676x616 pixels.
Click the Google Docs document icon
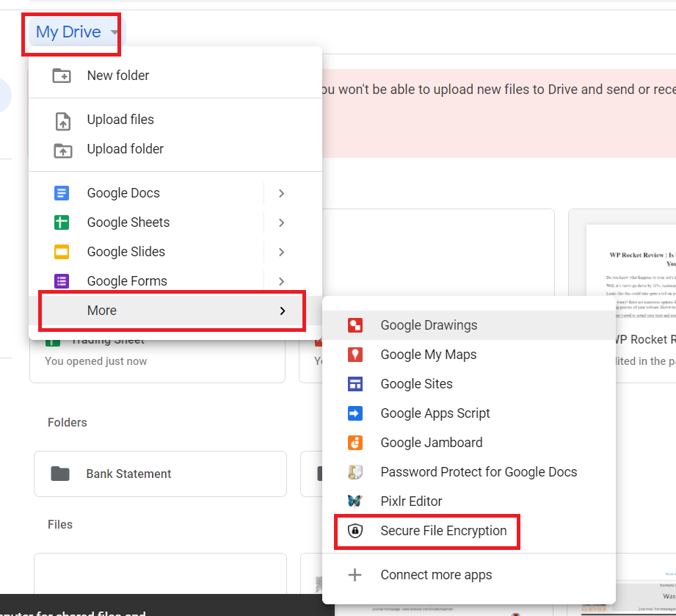click(61, 193)
